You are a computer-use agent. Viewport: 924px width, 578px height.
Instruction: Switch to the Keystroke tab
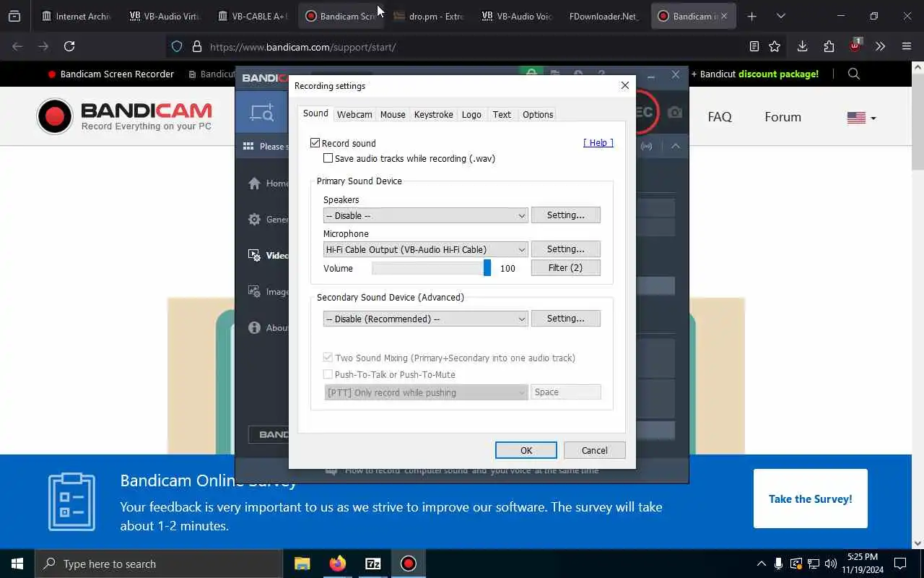click(x=434, y=114)
